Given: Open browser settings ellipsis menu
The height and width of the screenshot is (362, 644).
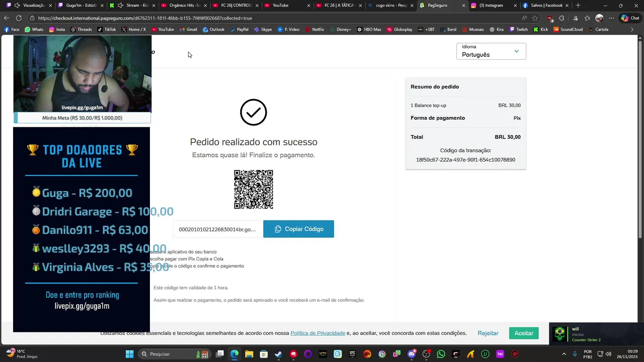Looking at the screenshot, I should [x=611, y=18].
